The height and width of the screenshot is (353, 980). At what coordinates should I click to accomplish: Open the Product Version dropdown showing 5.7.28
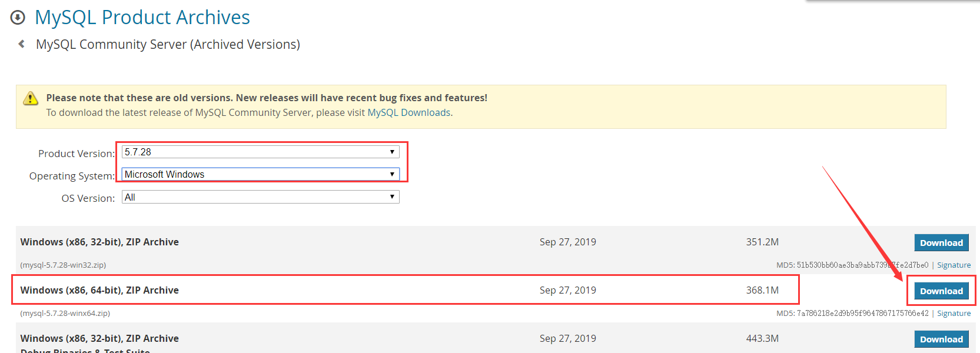(260, 152)
